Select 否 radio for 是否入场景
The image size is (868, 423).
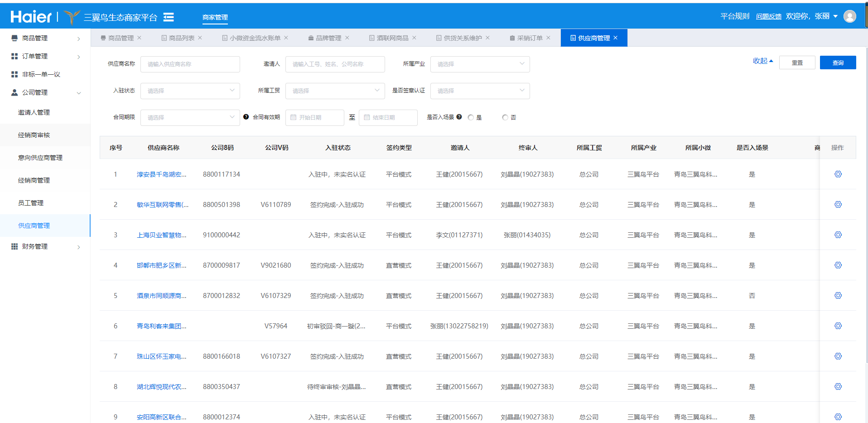[505, 117]
